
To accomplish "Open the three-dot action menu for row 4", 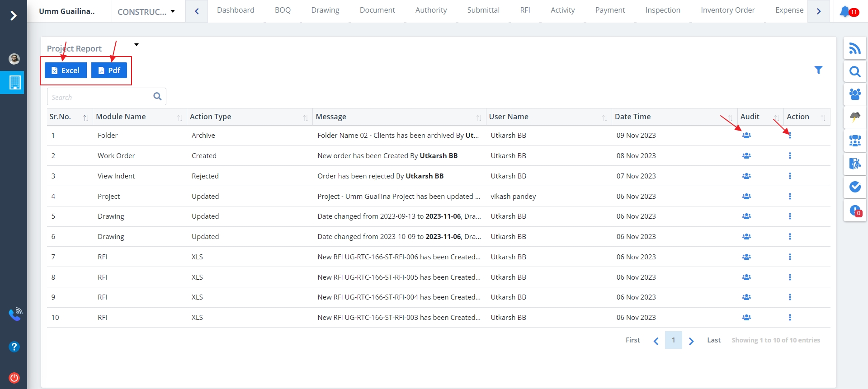I will click(x=789, y=197).
